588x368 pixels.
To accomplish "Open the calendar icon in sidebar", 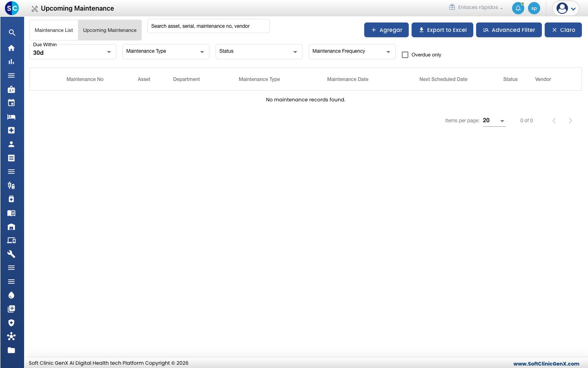I will (11, 103).
